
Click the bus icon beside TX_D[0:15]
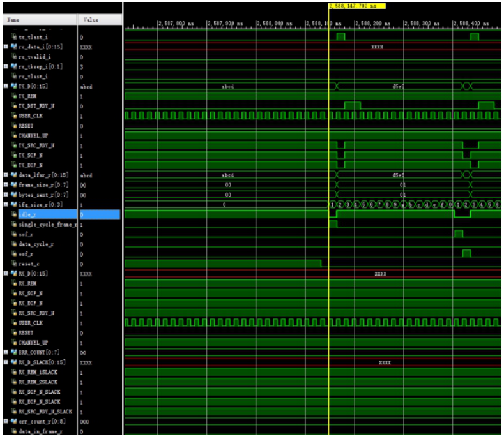coord(13,86)
